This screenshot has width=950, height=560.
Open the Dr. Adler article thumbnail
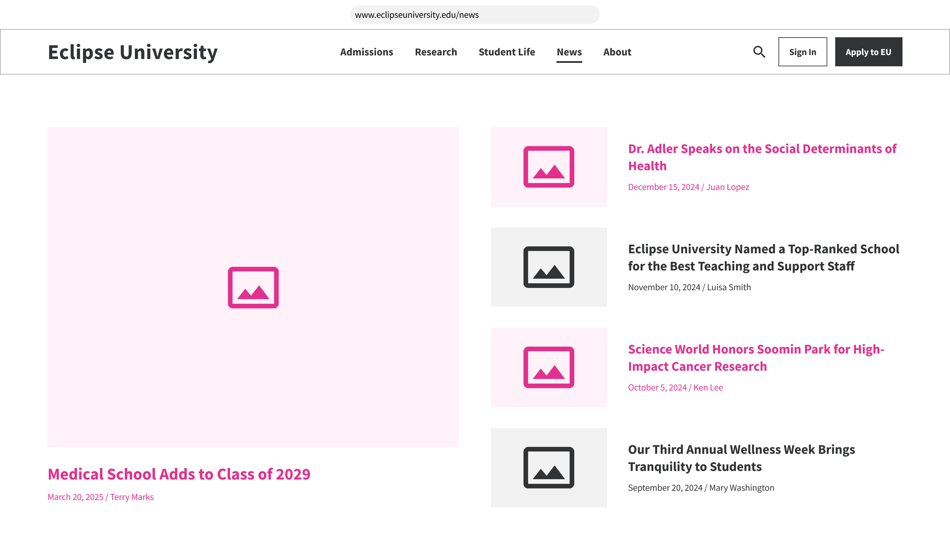[x=549, y=167]
